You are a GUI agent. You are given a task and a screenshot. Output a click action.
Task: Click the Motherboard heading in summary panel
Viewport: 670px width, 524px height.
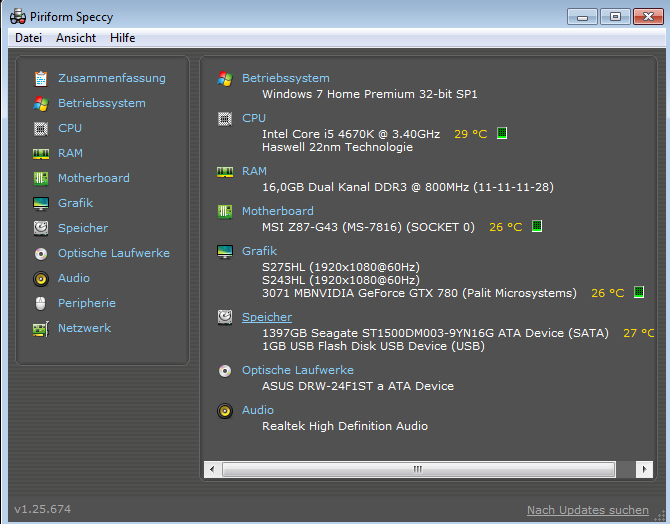click(x=278, y=211)
